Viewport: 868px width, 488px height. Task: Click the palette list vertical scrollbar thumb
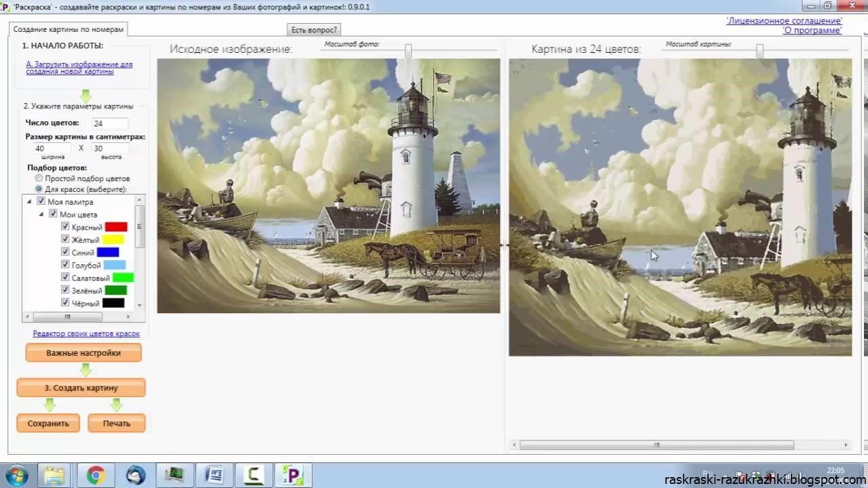140,226
